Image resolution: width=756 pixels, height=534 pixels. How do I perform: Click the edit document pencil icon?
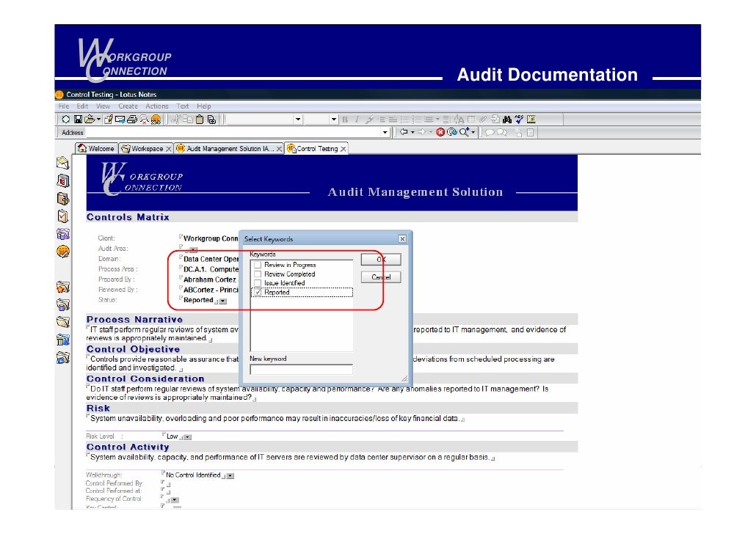point(109,119)
